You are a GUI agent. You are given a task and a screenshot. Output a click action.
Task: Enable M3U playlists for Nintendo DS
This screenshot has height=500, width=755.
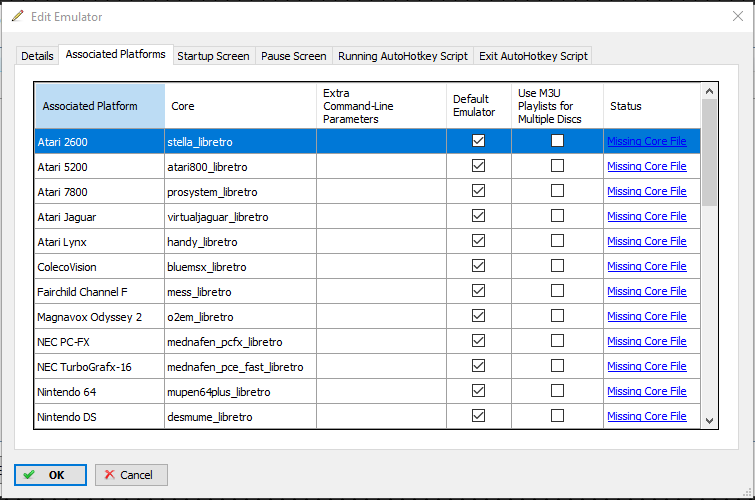tap(557, 416)
